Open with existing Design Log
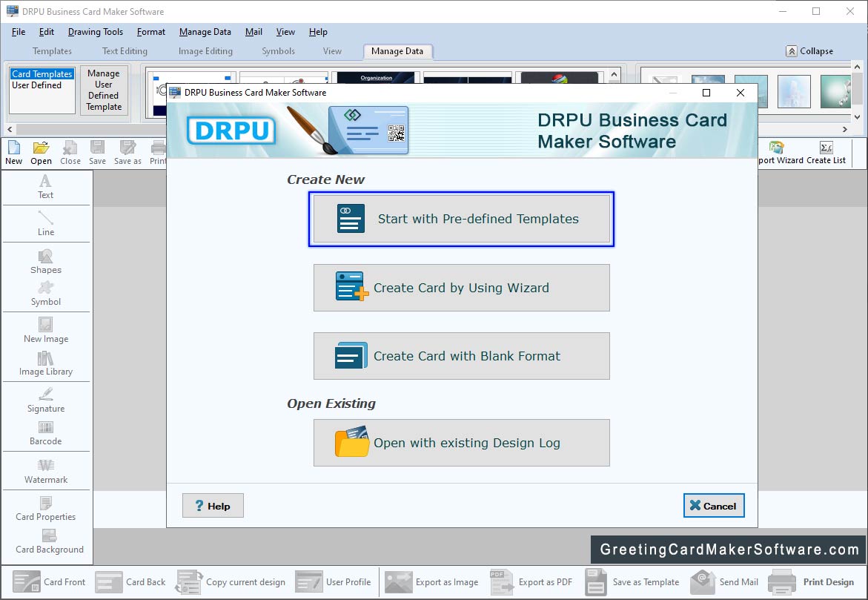Viewport: 868px width, 600px height. 462,443
